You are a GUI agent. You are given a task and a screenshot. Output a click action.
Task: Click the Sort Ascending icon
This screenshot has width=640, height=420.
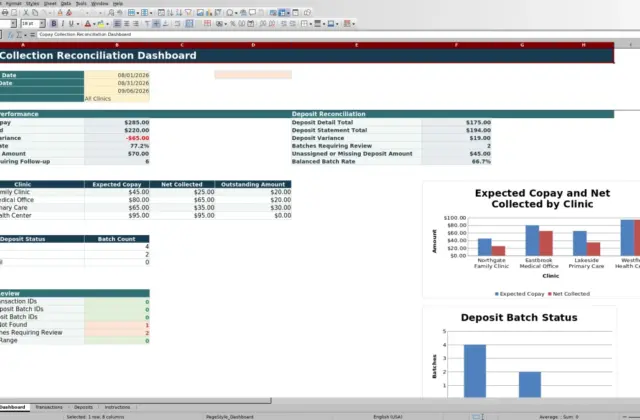point(170,13)
